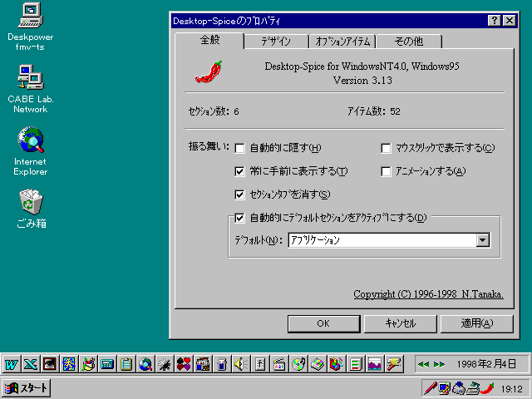Open the kanji character document icon
This screenshot has height=399, width=532.
(x=260, y=364)
